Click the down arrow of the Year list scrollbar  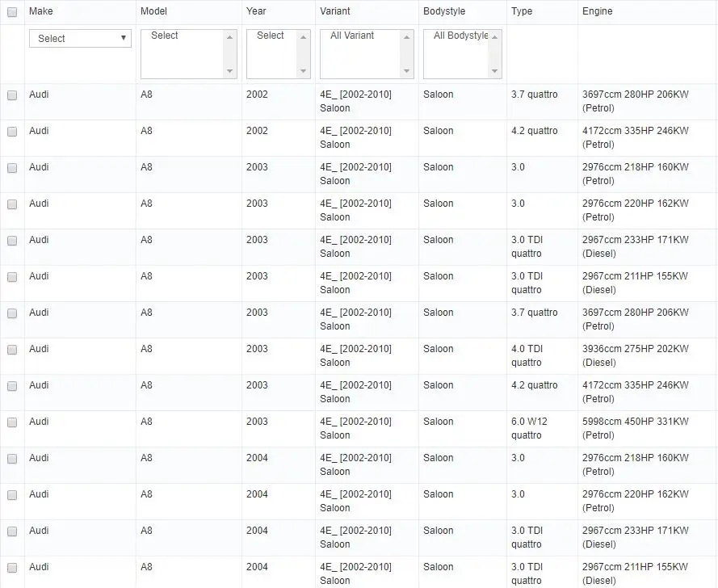(x=303, y=71)
